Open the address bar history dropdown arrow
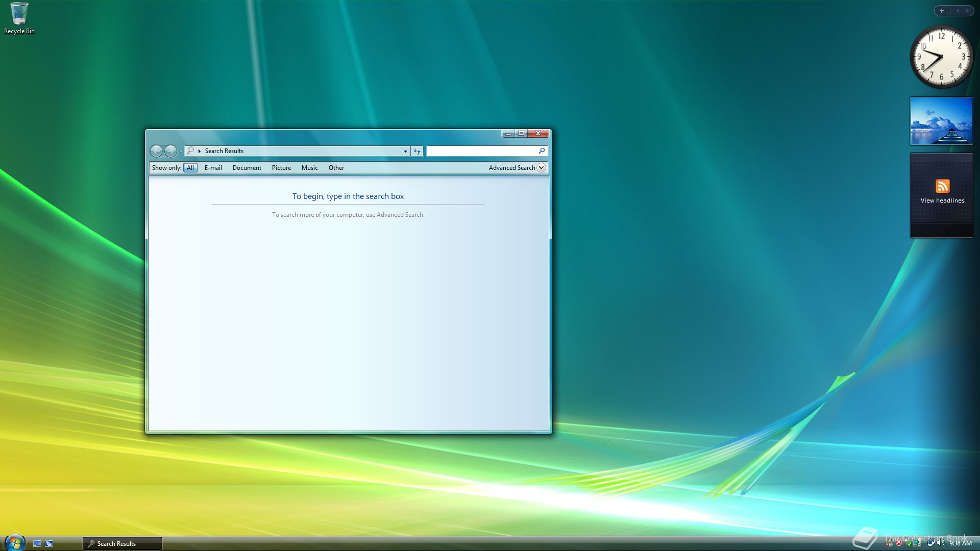Screen dimensions: 980x551 click(x=405, y=151)
